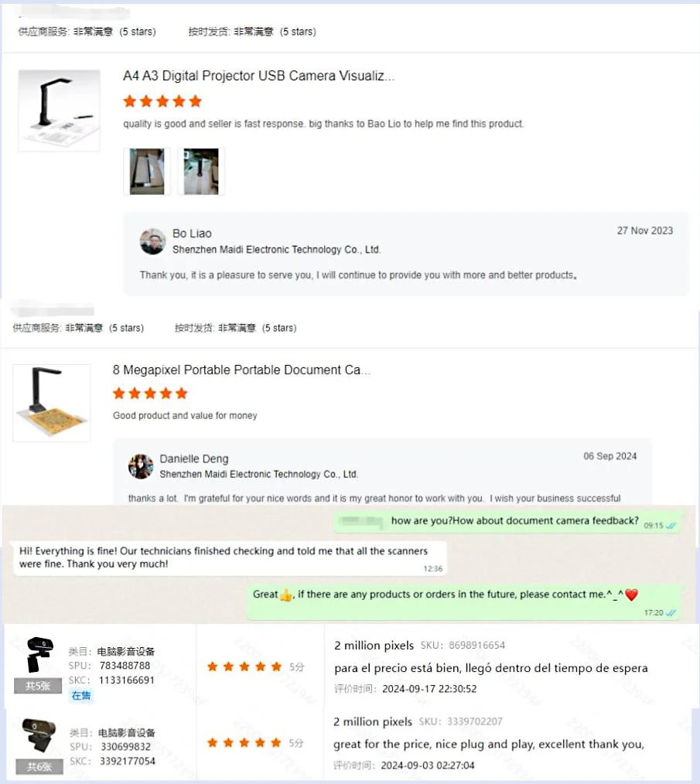Click Bo Liao's profile avatar
Screen dimensions: 700x784
(x=152, y=241)
